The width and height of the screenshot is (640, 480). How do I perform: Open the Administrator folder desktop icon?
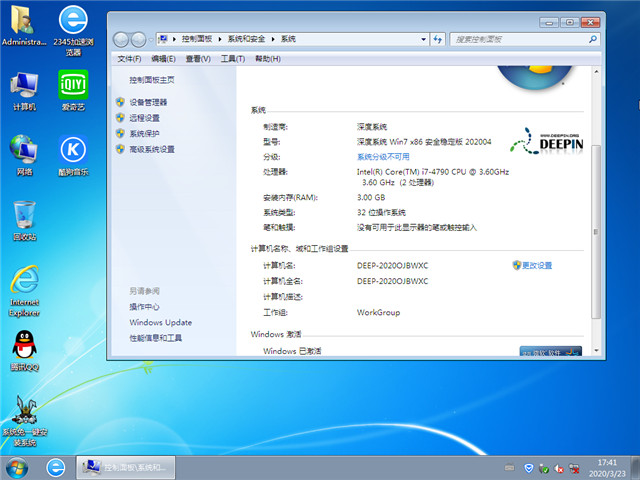pyautogui.click(x=24, y=25)
